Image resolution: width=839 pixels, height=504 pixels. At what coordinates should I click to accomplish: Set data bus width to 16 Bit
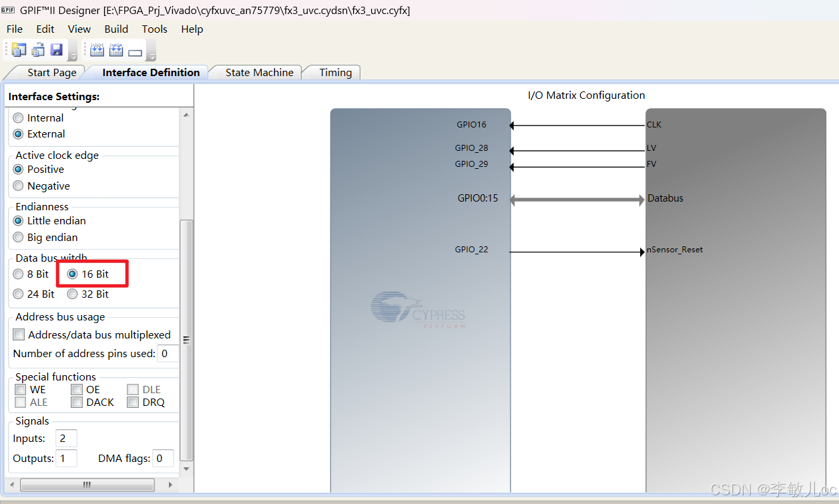72,274
